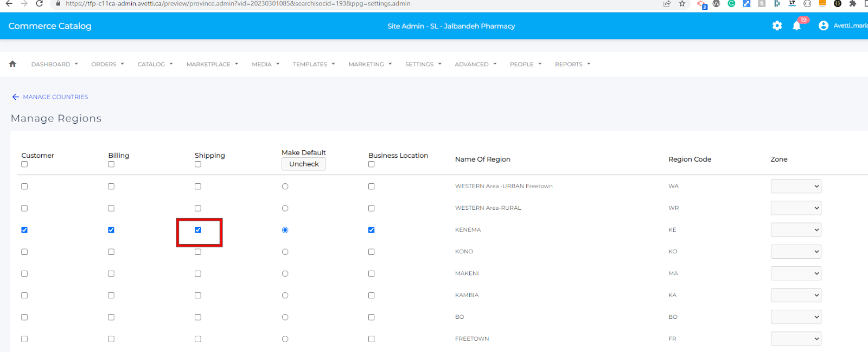Click the Commerce Catalog title
868x352 pixels.
(x=50, y=26)
